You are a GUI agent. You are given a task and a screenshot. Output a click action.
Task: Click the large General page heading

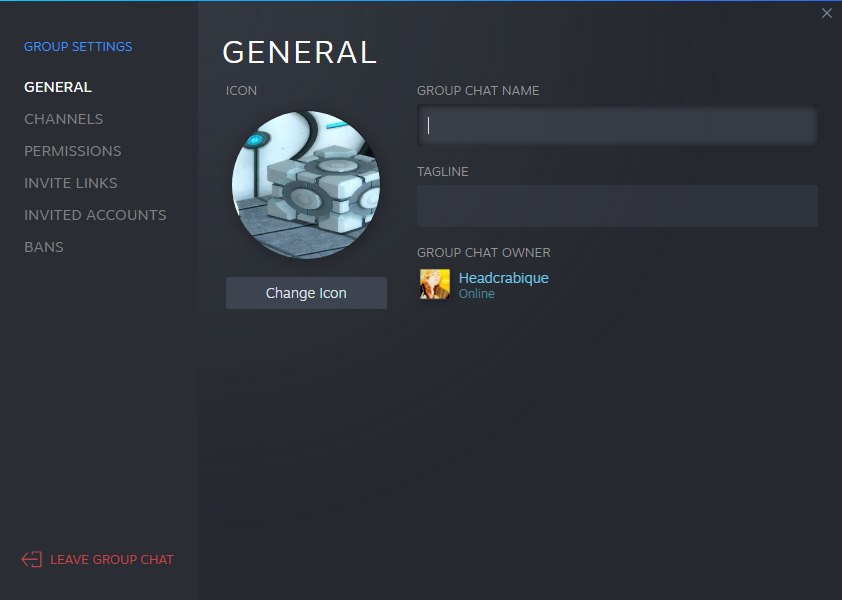pyautogui.click(x=299, y=52)
